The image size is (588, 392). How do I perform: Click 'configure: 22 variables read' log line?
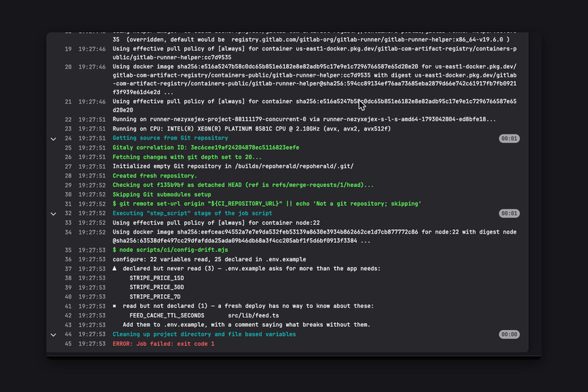point(209,259)
